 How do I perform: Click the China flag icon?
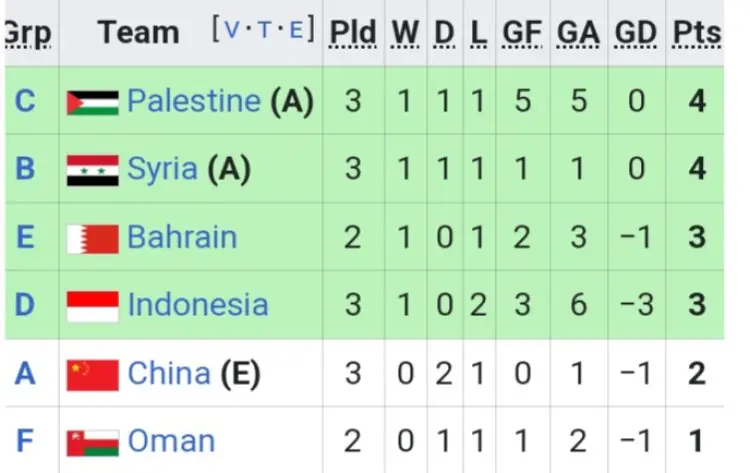coord(93,375)
